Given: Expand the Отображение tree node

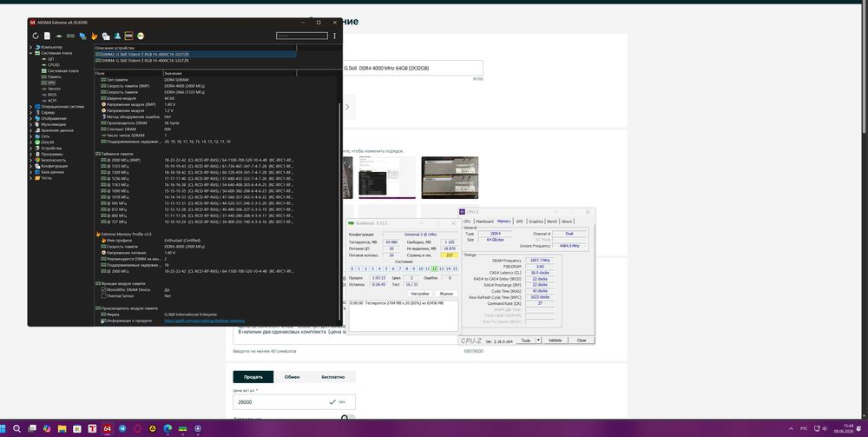Looking at the screenshot, I should (x=31, y=118).
